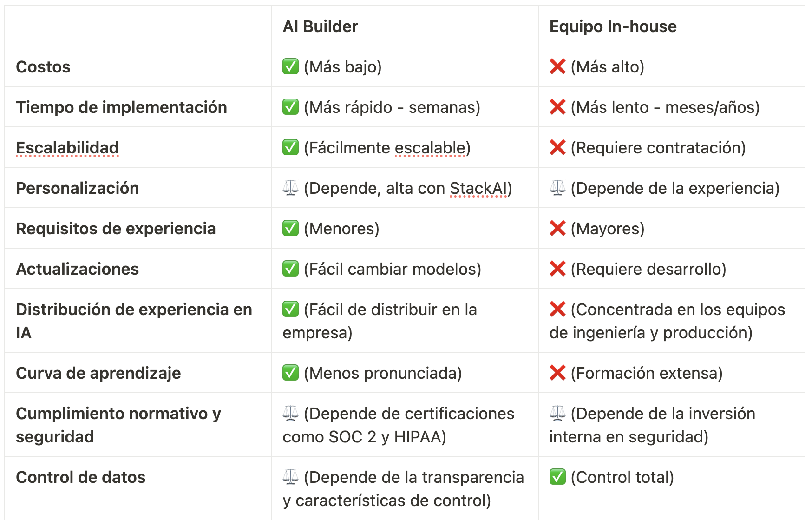The height and width of the screenshot is (527, 812).
Task: Click the scales icon in the SOC 2 and HIPAA cell
Action: [290, 413]
